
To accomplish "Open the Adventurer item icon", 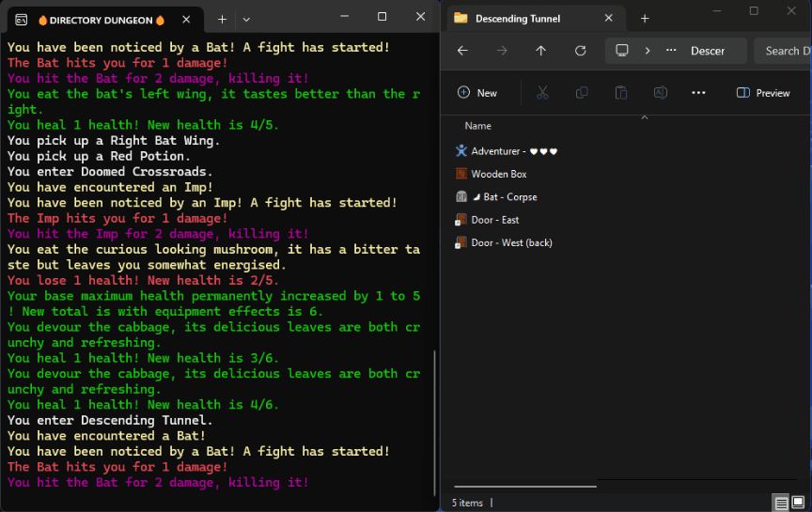I will click(x=461, y=150).
